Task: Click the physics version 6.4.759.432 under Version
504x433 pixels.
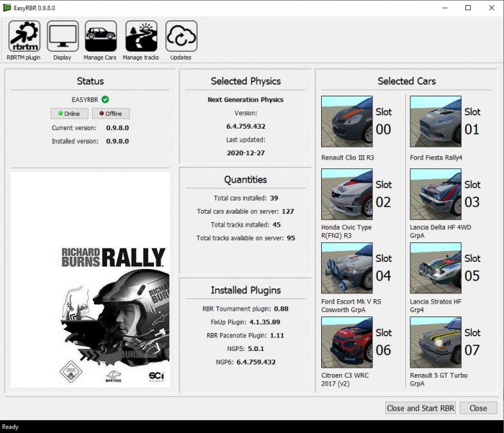Action: (246, 127)
